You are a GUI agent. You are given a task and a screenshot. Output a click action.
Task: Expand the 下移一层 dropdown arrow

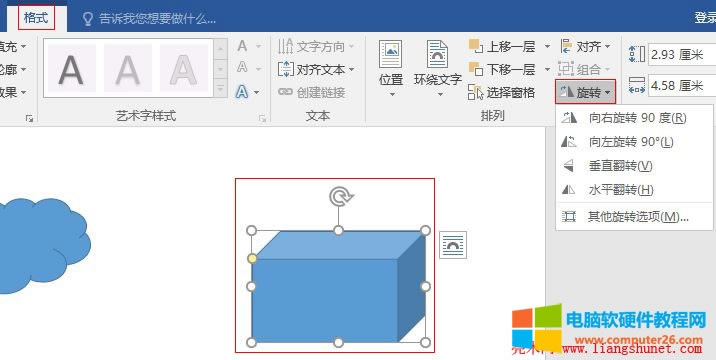point(547,69)
